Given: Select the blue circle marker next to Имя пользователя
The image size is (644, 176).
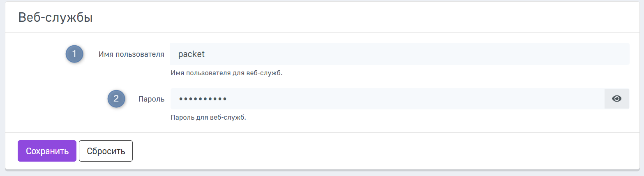Looking at the screenshot, I should pyautogui.click(x=74, y=54).
